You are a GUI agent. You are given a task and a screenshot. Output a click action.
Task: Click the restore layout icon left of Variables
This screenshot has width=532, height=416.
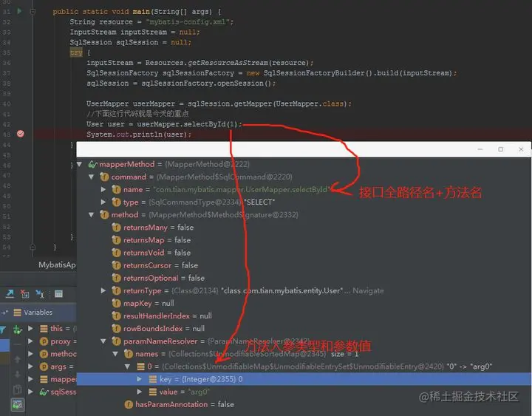tap(4, 313)
